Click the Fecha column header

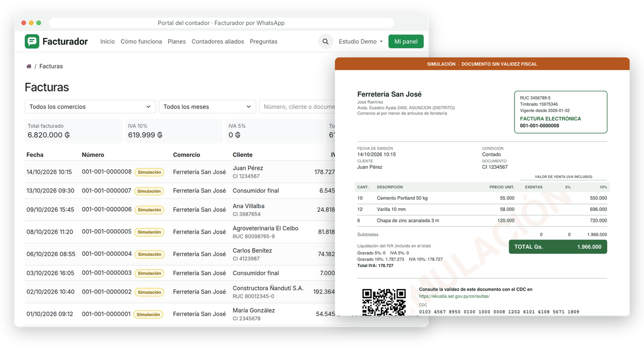35,155
